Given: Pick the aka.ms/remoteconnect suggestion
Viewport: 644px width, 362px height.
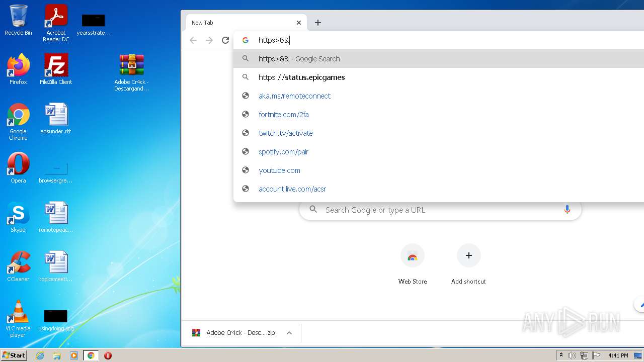Looking at the screenshot, I should tap(439, 96).
